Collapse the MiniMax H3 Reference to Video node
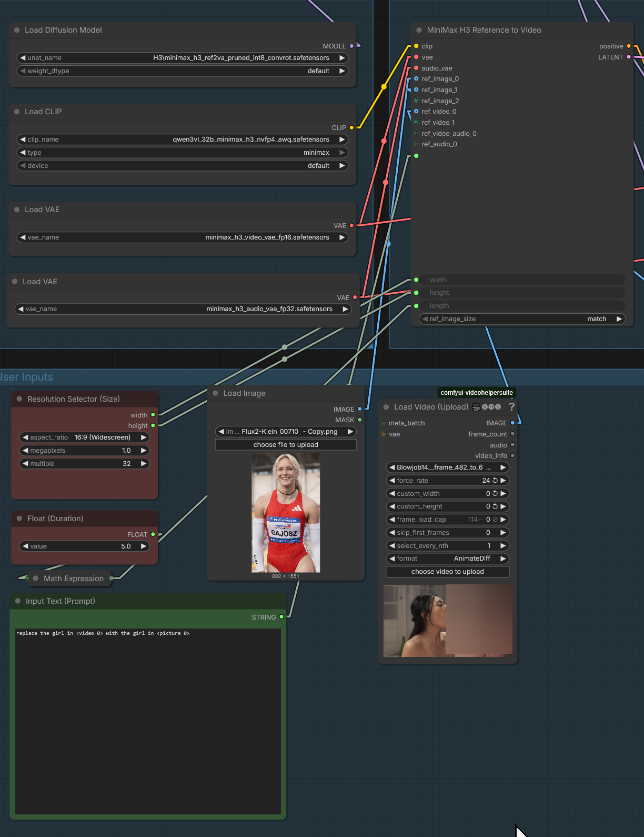 coord(419,30)
